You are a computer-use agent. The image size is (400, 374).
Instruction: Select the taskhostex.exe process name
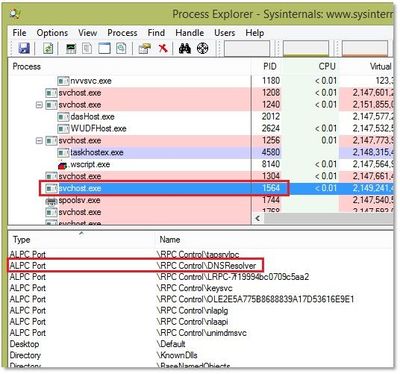(x=97, y=153)
